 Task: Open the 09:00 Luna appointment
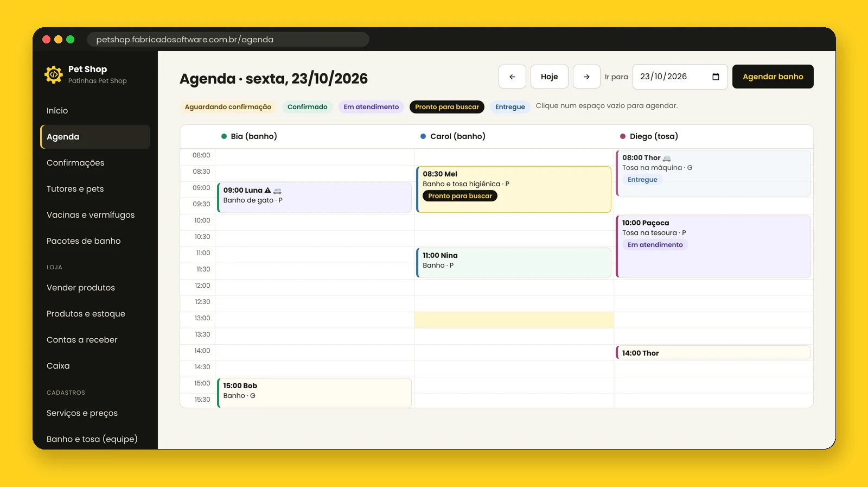tap(314, 198)
